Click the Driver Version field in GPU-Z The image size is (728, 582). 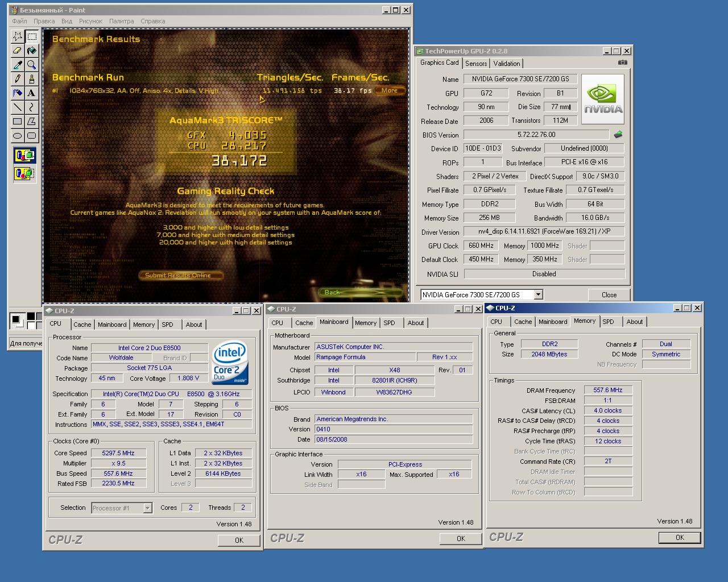click(x=544, y=232)
